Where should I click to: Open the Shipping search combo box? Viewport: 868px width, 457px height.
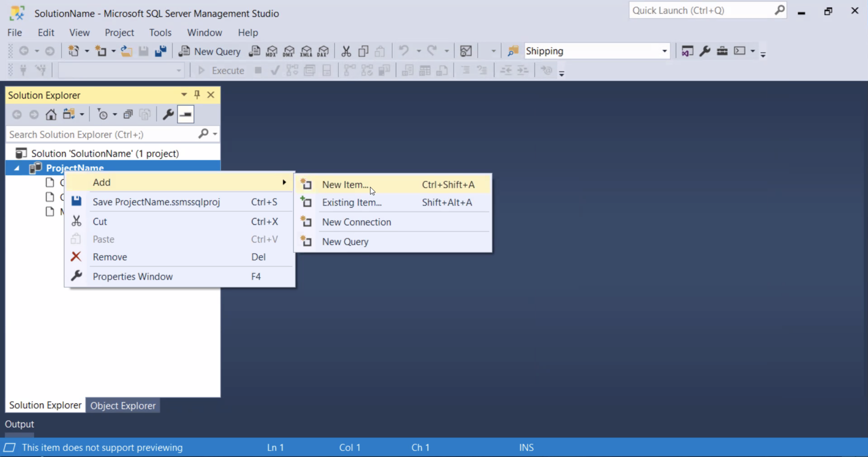coord(597,51)
